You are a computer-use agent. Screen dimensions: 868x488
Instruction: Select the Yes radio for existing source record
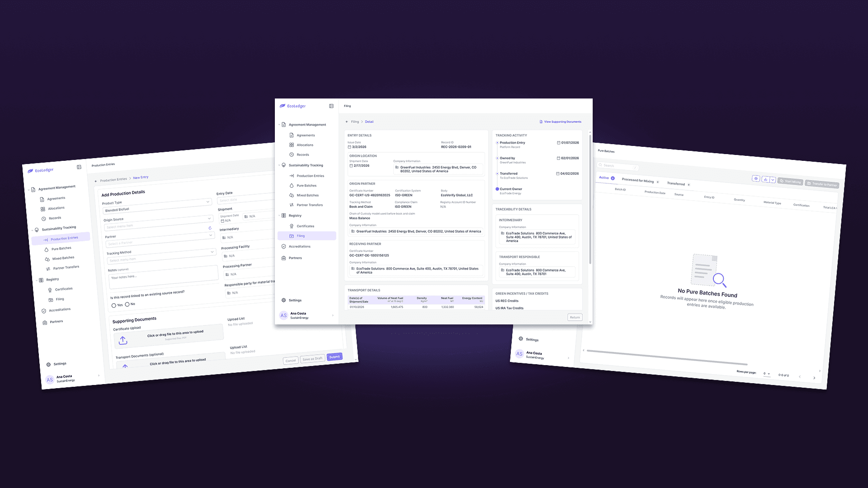[x=113, y=305]
